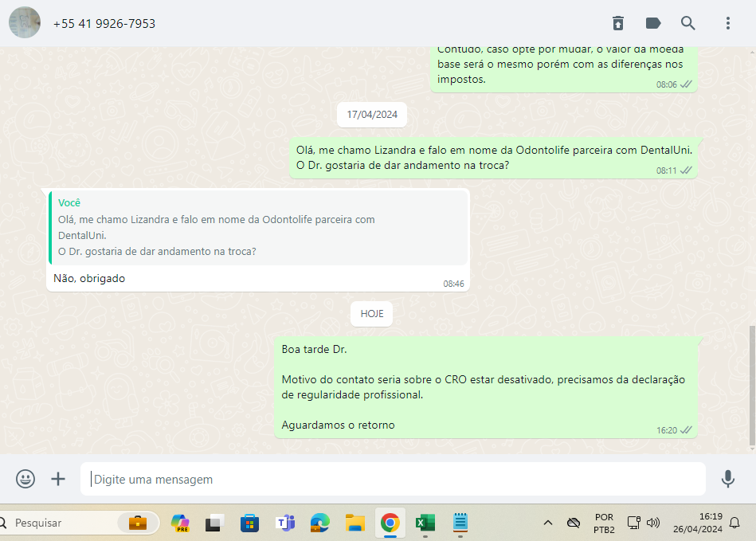The image size is (756, 541).
Task: Open Task View on the taskbar
Action: click(214, 523)
